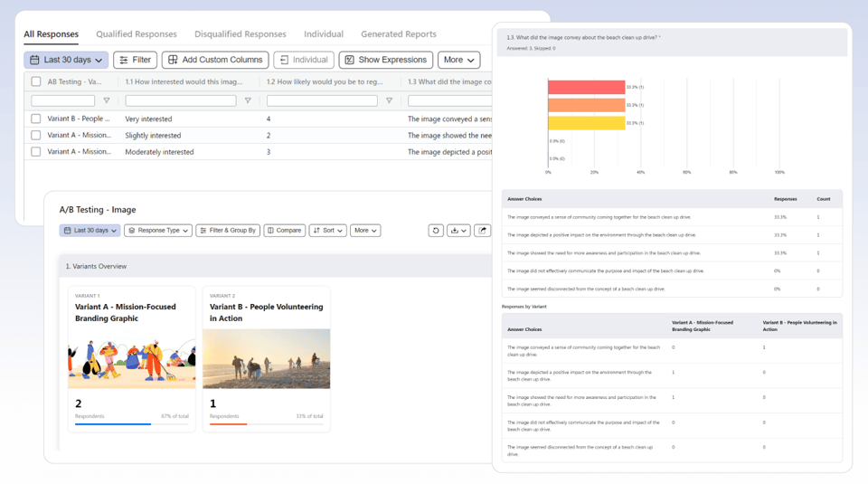Open the Response Type dropdown

pyautogui.click(x=157, y=231)
